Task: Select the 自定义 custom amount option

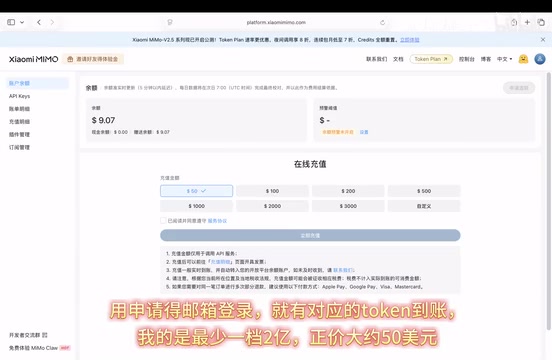Action: coord(424,206)
